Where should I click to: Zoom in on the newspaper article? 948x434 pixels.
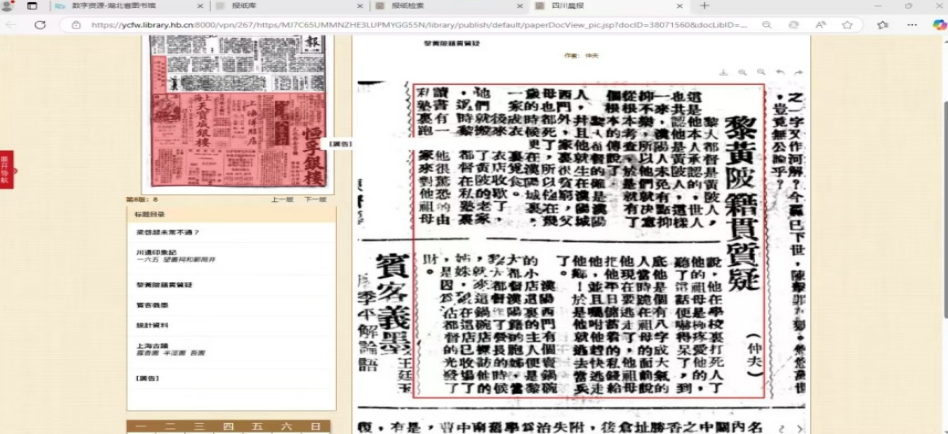coord(742,73)
